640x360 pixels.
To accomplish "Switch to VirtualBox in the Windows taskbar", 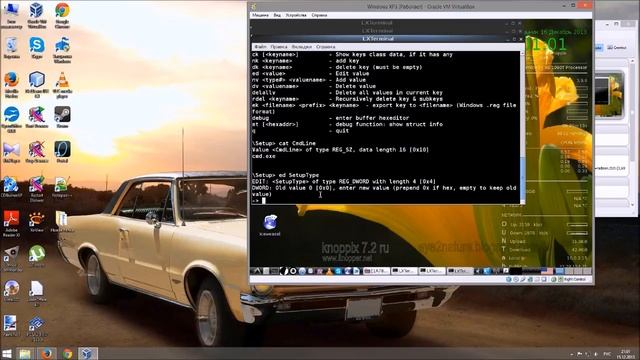I will point(87,353).
